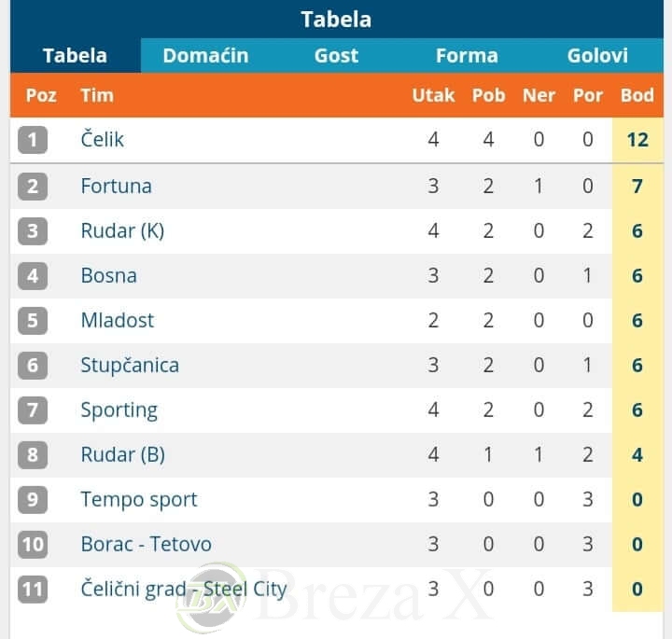Screen dimensions: 672x639
Task: Open team Čelik in the standings
Action: 103,140
